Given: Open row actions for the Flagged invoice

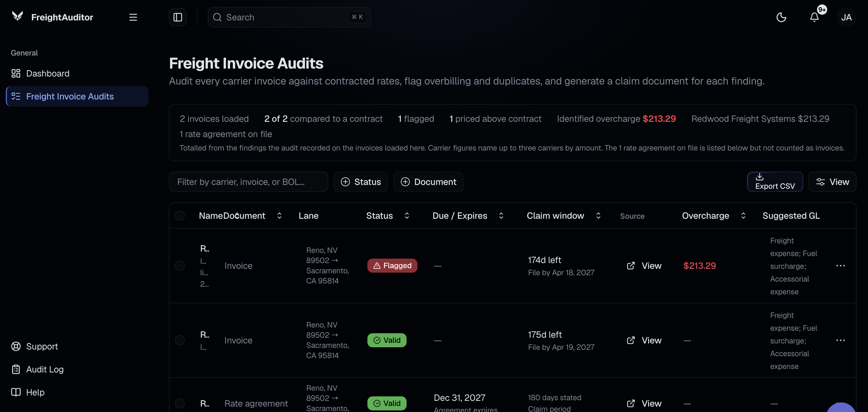Looking at the screenshot, I should click(x=840, y=266).
